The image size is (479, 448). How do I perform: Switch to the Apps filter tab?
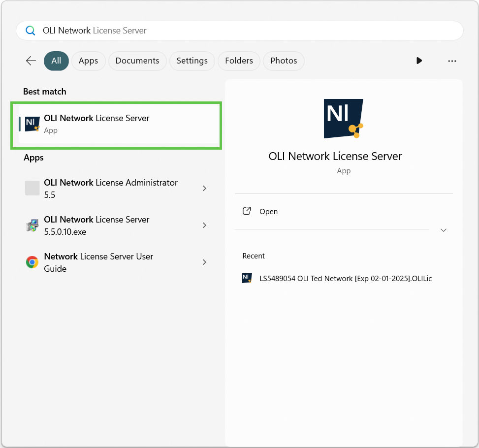click(x=88, y=61)
